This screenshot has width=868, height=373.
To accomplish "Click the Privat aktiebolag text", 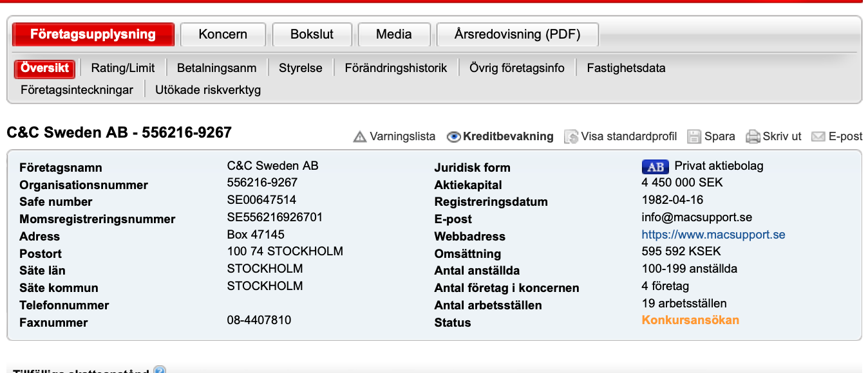I will point(719,166).
